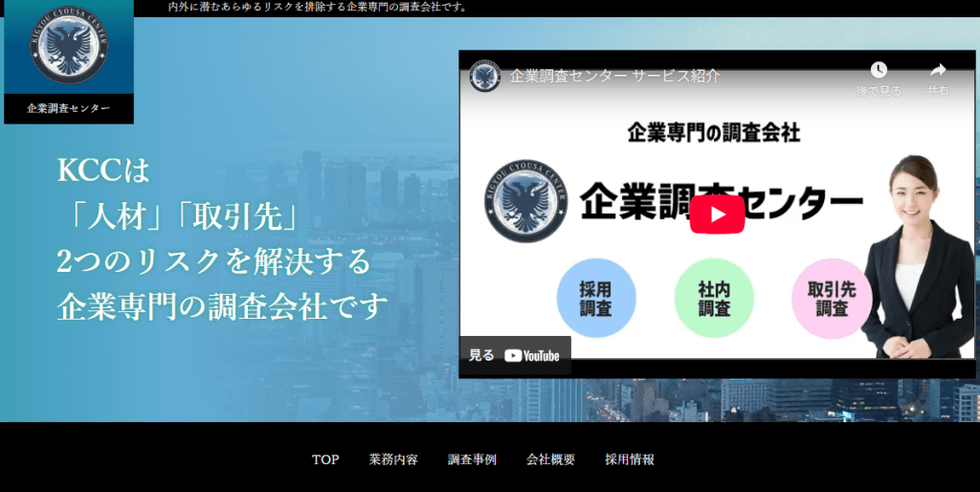Click the Share arrow icon on video
980x492 pixels.
(937, 70)
